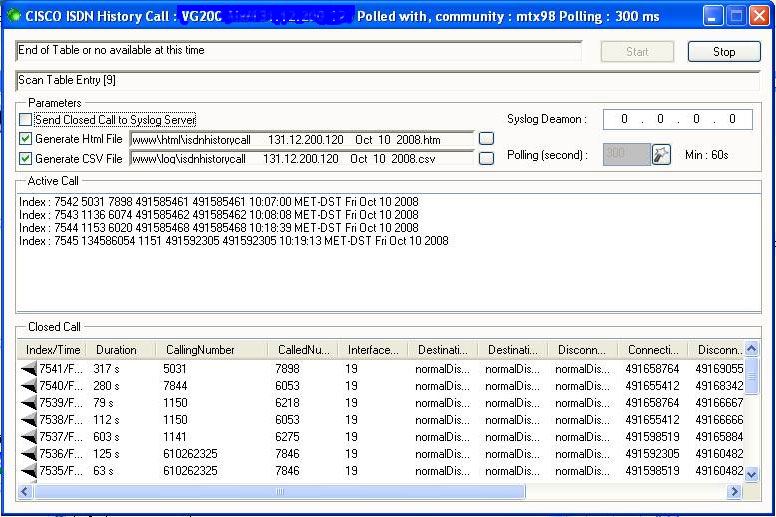Screen dimensions: 776x517
Task: Click the horizontal scrollbar thumb
Action: click(280, 491)
